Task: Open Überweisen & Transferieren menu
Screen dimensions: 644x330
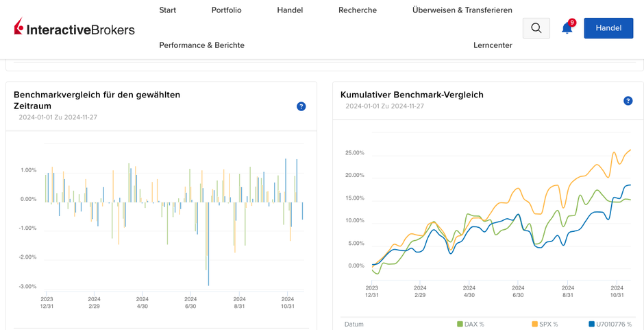Action: click(x=462, y=10)
